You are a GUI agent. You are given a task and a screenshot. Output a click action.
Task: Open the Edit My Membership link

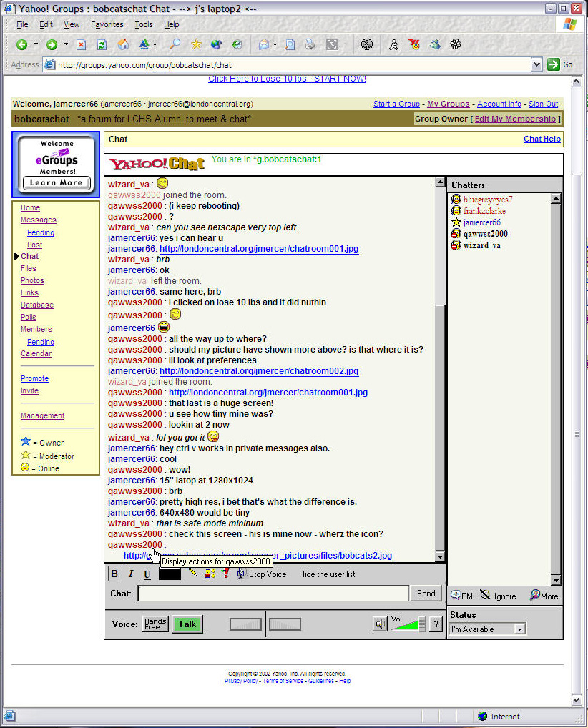(515, 119)
